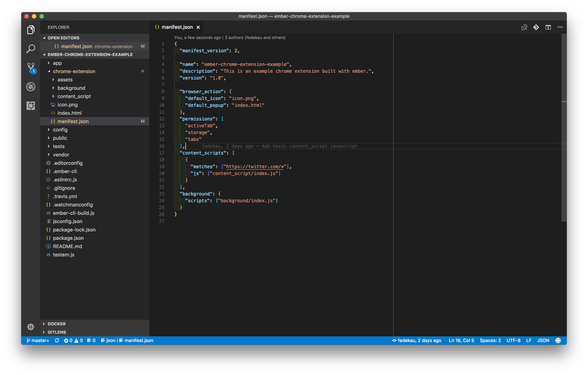588x375 pixels.
Task: Open Source Control view with 1 badge
Action: pos(30,68)
